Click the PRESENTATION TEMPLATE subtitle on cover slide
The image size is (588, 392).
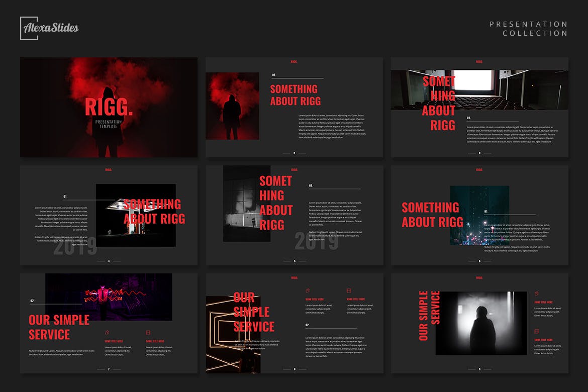point(108,124)
